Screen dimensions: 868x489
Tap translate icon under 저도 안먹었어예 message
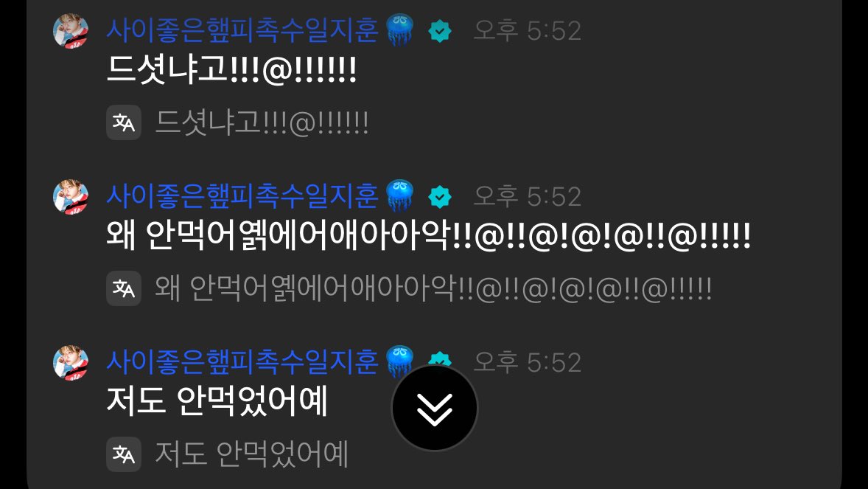pyautogui.click(x=124, y=454)
